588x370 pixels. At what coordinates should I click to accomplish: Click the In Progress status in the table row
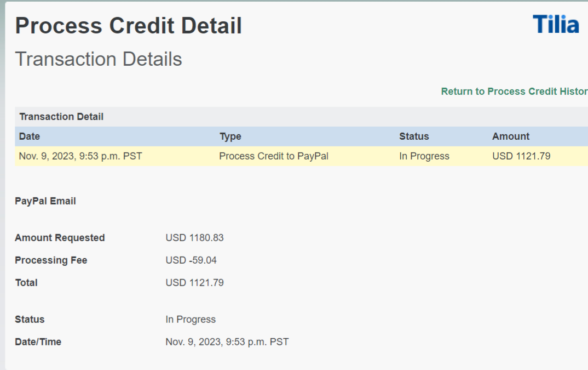(424, 156)
